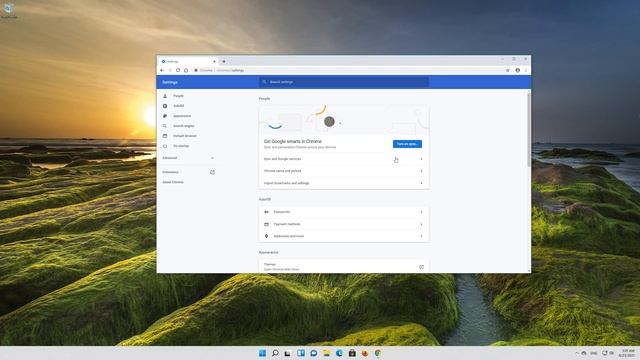Click the Addresses location pin icon

(267, 236)
